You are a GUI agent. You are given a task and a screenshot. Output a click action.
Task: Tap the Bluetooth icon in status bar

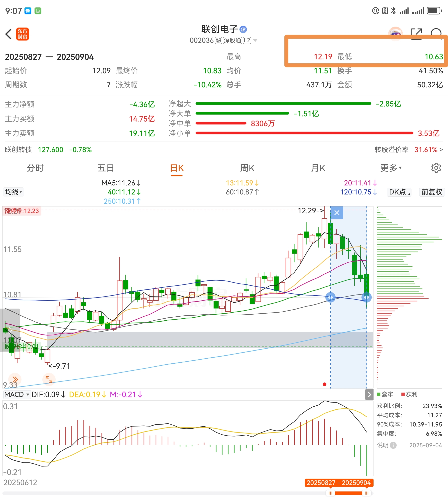tap(393, 11)
